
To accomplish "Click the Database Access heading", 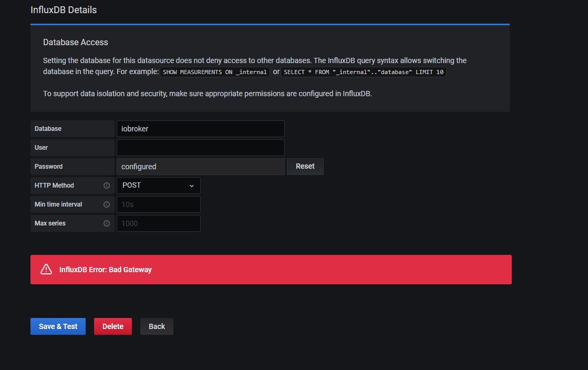I will 75,43.
